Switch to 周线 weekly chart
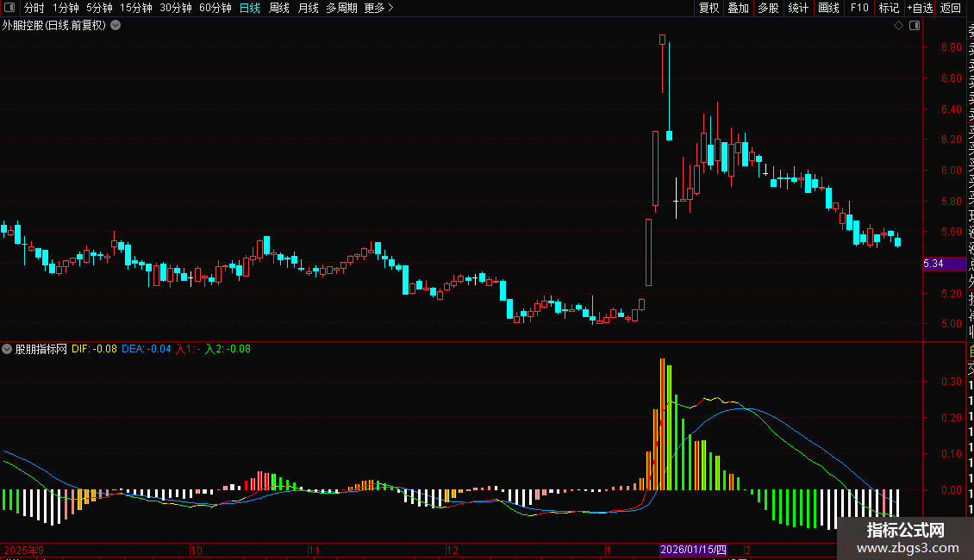 [x=279, y=8]
